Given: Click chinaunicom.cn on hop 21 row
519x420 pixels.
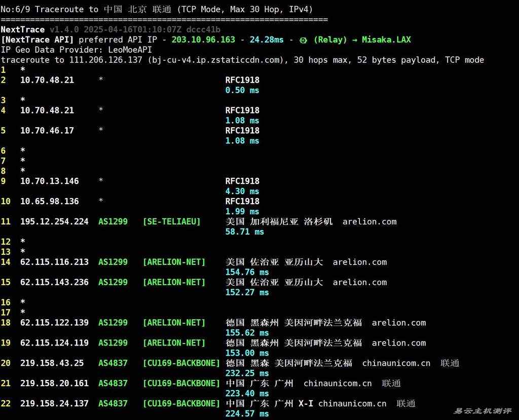Looking at the screenshot, I should pyautogui.click(x=338, y=383).
